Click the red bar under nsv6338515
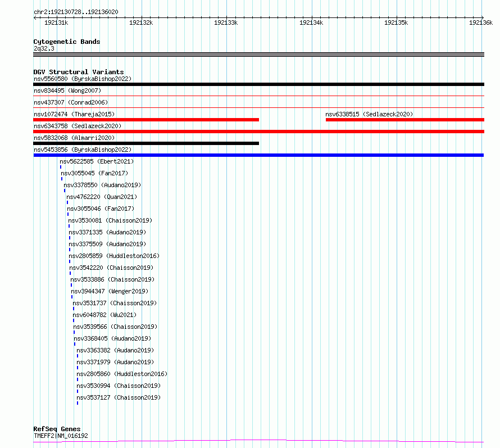 pos(405,120)
